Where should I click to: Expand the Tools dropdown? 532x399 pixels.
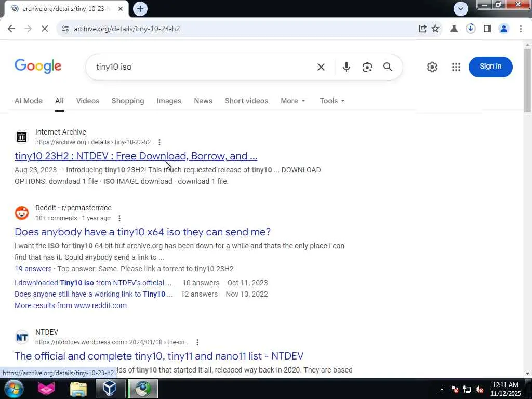tap(332, 101)
